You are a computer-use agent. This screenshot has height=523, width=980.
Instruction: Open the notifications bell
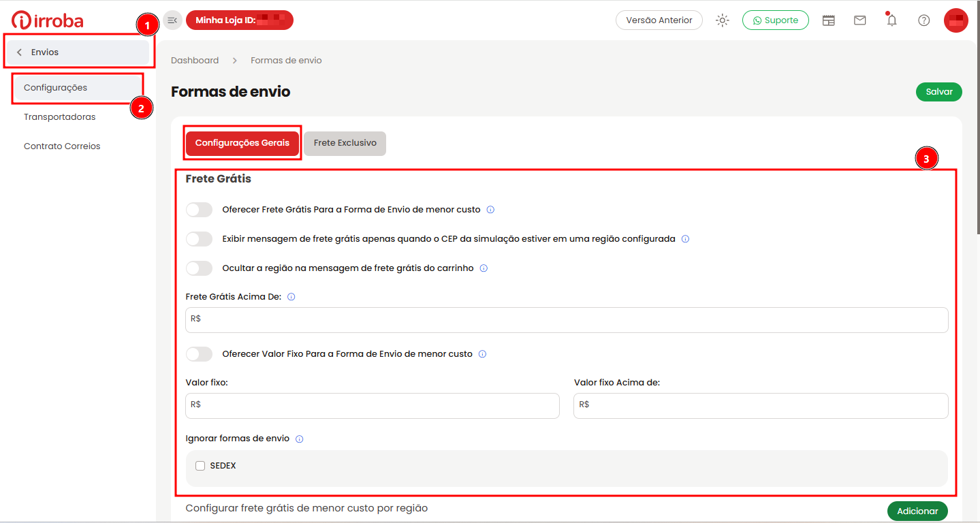pyautogui.click(x=891, y=20)
